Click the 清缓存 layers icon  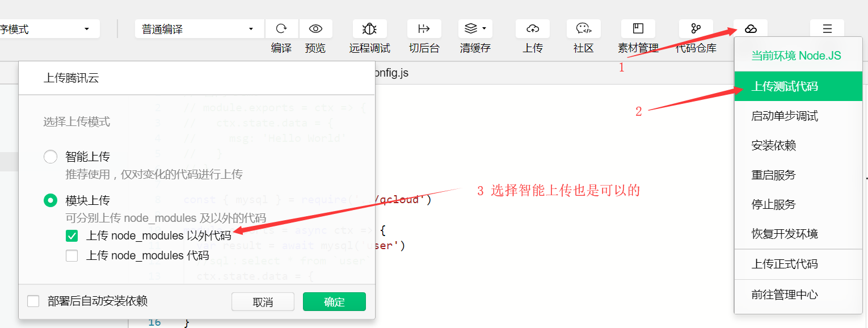(470, 28)
